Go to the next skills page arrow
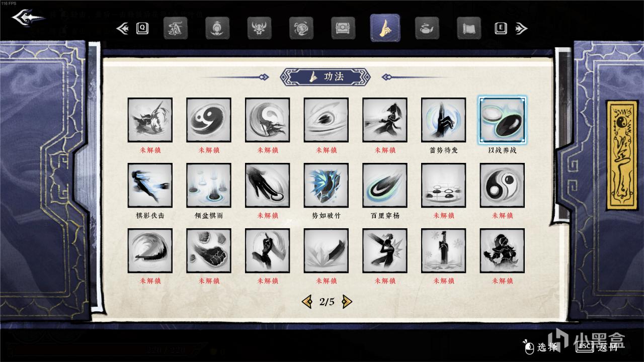 click(x=347, y=302)
